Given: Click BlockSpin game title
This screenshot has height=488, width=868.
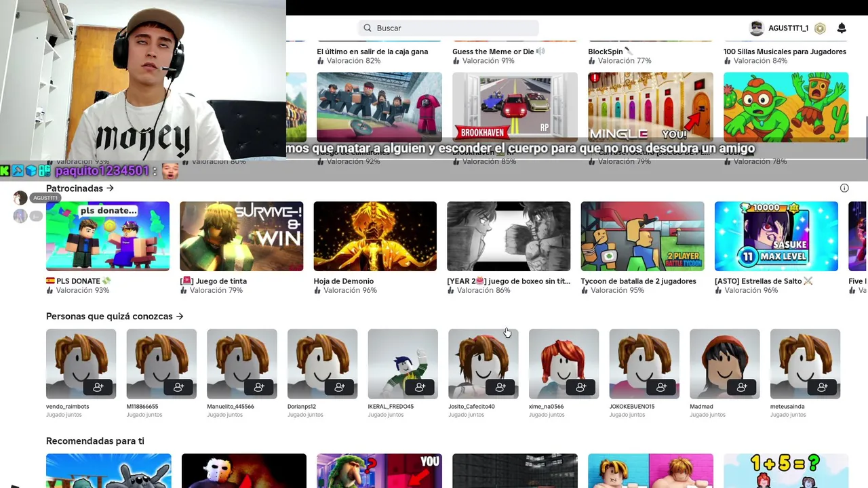Looking at the screenshot, I should tap(610, 52).
